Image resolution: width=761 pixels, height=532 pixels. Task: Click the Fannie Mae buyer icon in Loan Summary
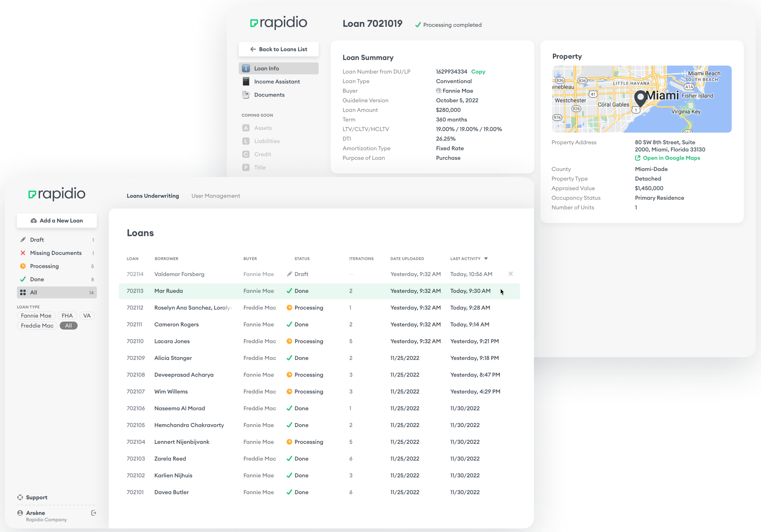pyautogui.click(x=438, y=91)
